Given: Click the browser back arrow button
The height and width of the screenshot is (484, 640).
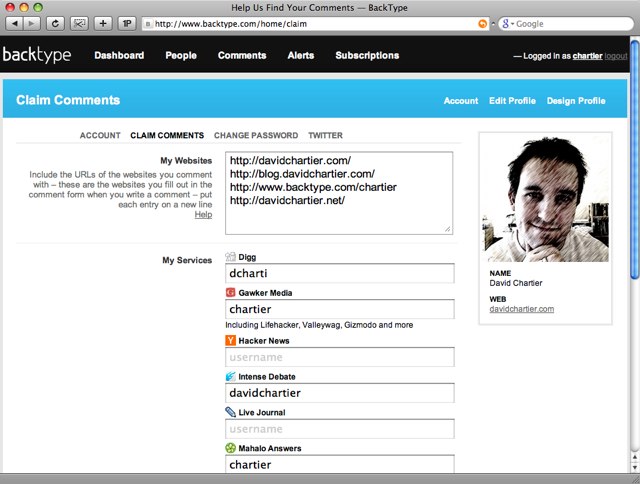Looking at the screenshot, I should pyautogui.click(x=15, y=24).
